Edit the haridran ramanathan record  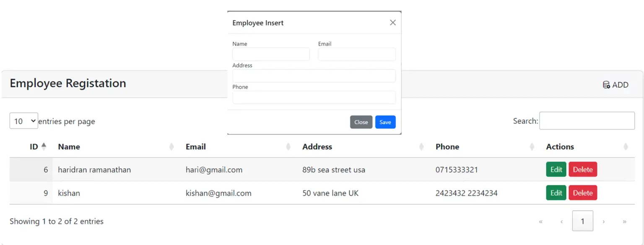point(556,169)
